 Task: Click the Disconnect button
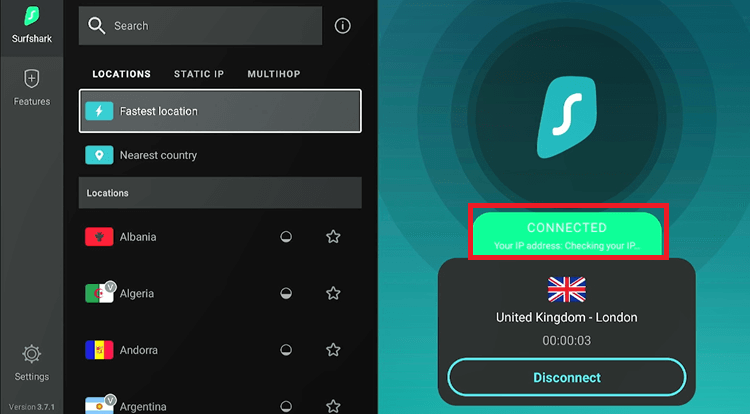(567, 378)
